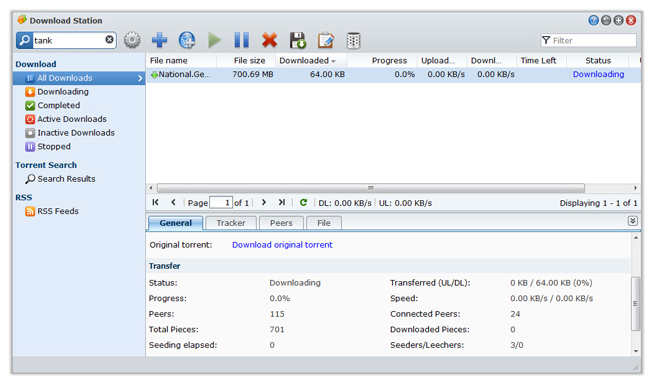The width and height of the screenshot is (656, 388).
Task: Resume task with green play icon
Action: click(x=214, y=40)
